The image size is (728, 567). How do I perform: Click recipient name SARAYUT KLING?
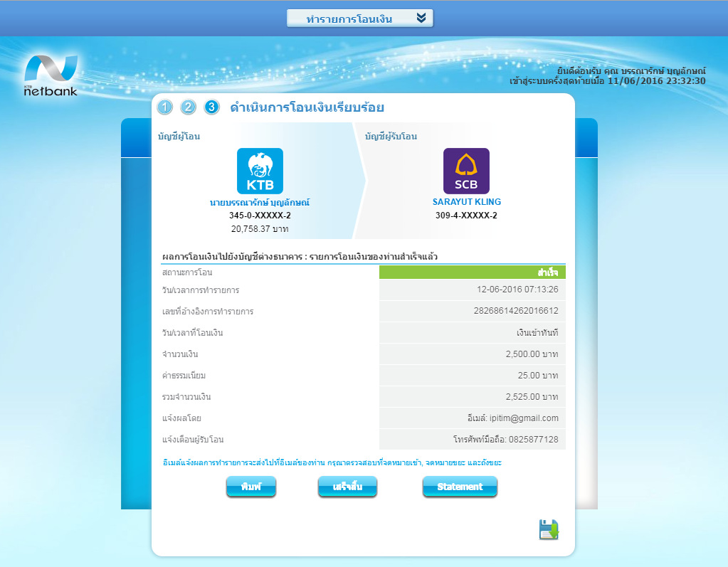467,202
